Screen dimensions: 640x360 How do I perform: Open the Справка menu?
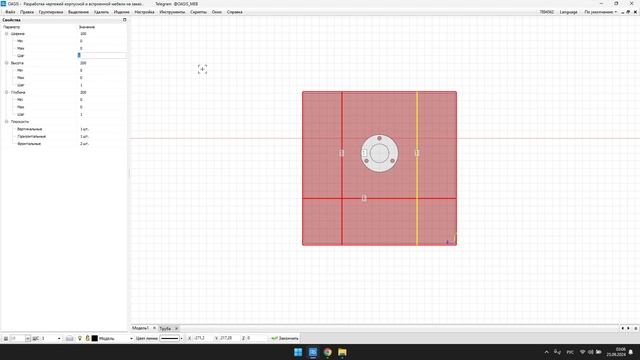click(x=235, y=12)
